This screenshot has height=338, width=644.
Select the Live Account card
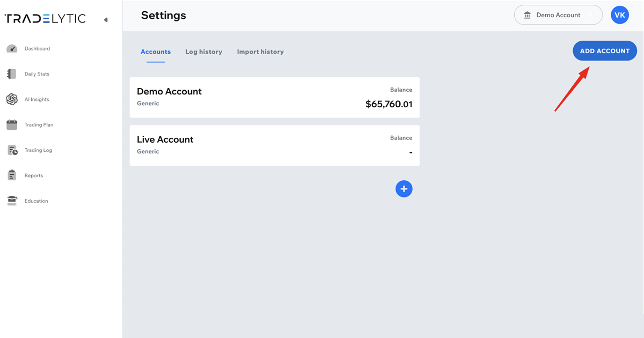coord(274,145)
